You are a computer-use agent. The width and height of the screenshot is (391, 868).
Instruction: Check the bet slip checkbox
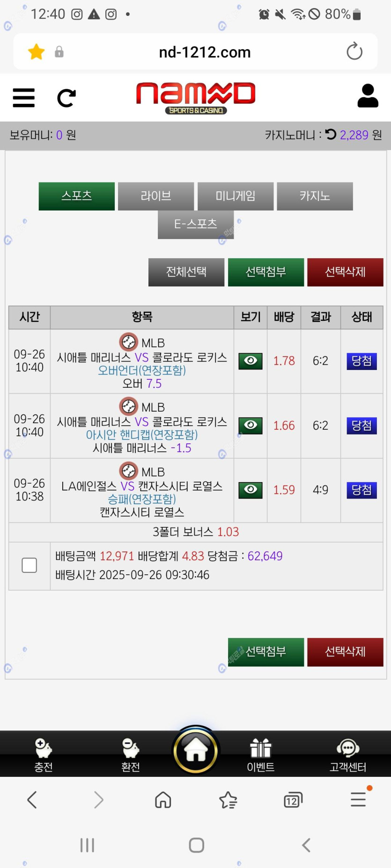click(29, 565)
